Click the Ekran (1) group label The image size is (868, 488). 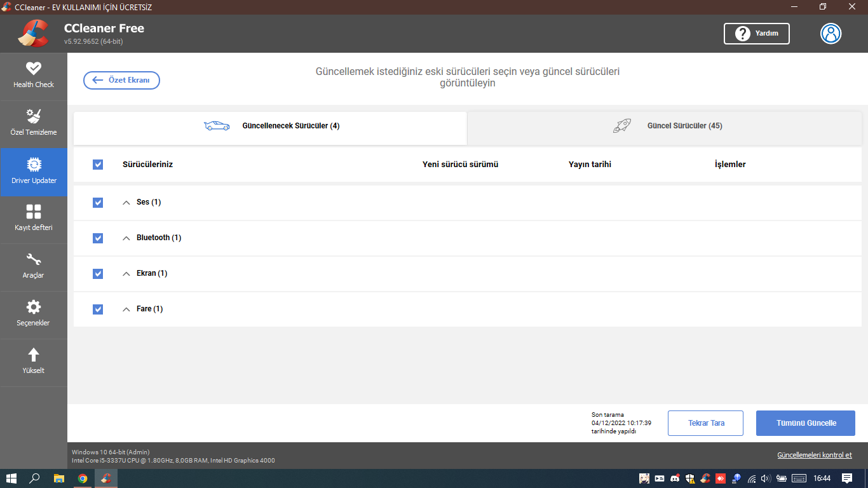(x=152, y=273)
